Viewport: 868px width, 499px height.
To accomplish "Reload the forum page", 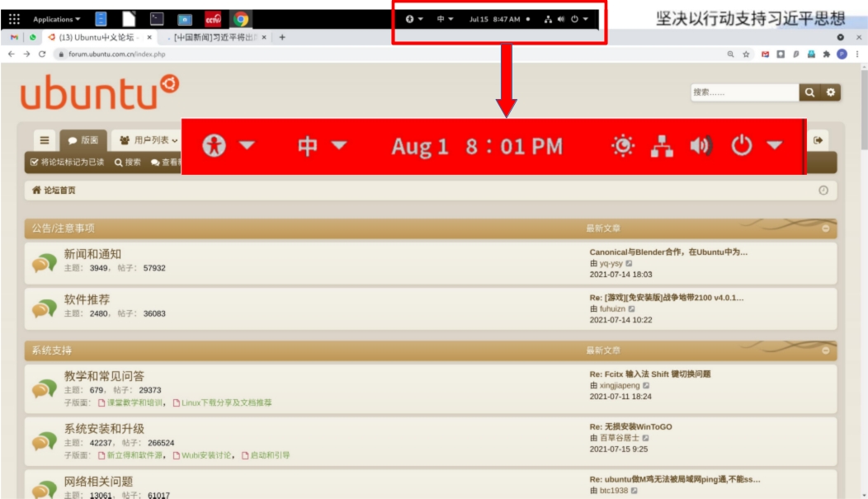I will click(42, 54).
